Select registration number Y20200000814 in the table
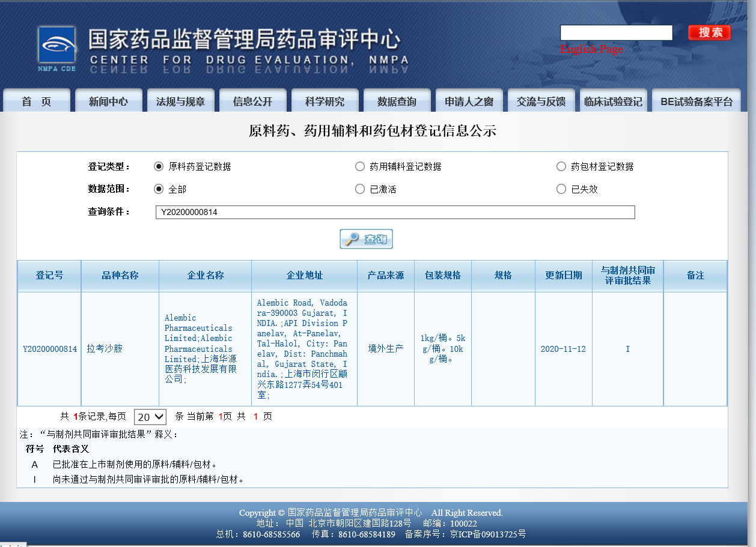The image size is (756, 547). coord(50,348)
